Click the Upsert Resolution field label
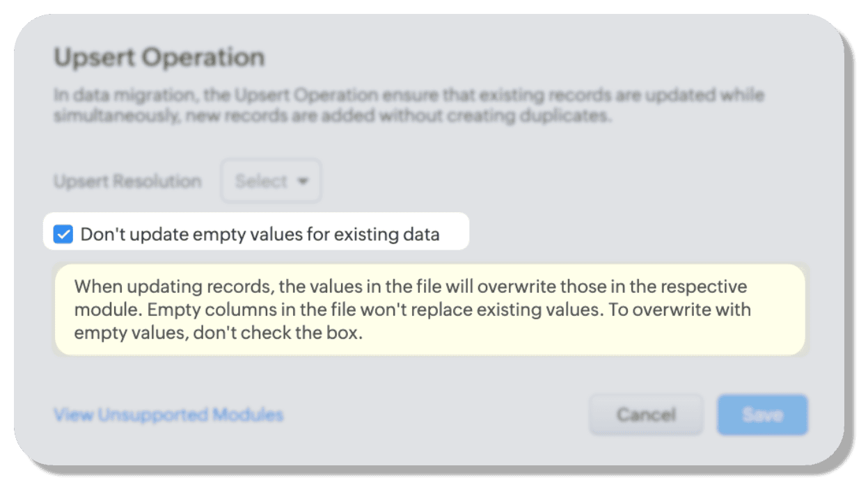The width and height of the screenshot is (868, 489). pos(127,182)
